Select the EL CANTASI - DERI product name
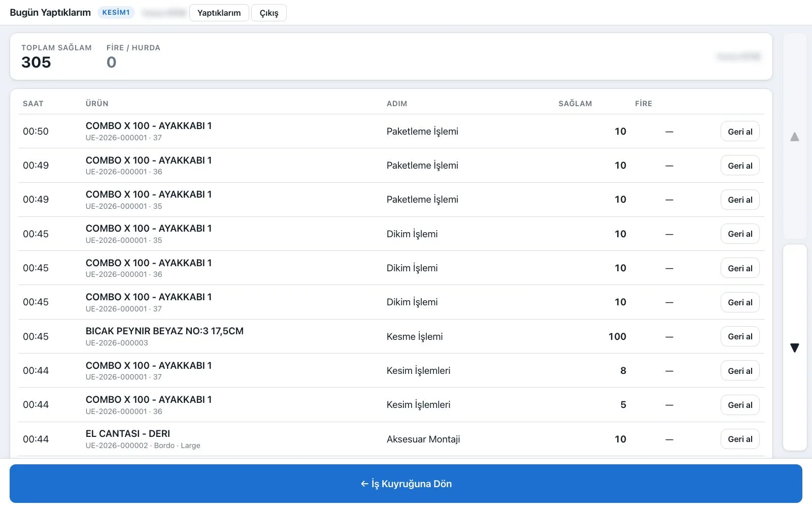Screen dimensions: 812x508 (128, 433)
